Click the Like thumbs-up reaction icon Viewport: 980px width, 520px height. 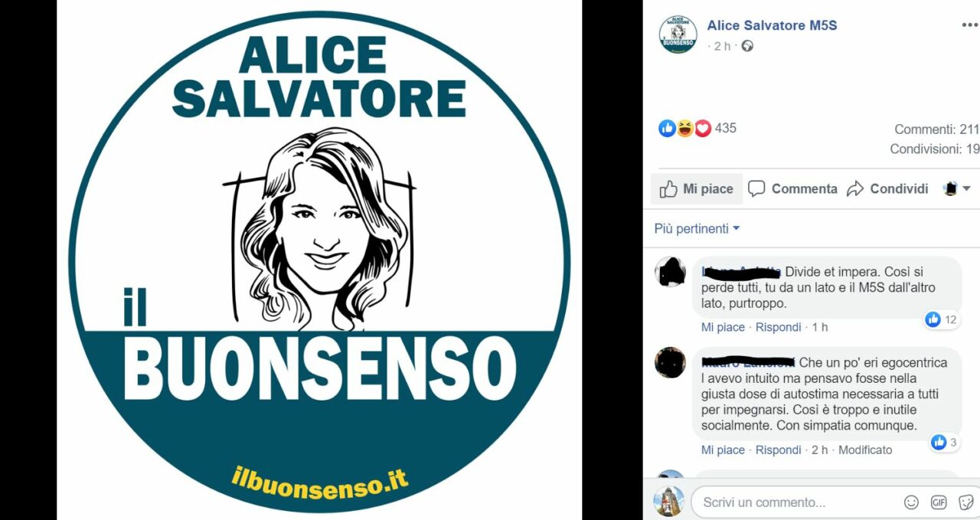point(667,129)
